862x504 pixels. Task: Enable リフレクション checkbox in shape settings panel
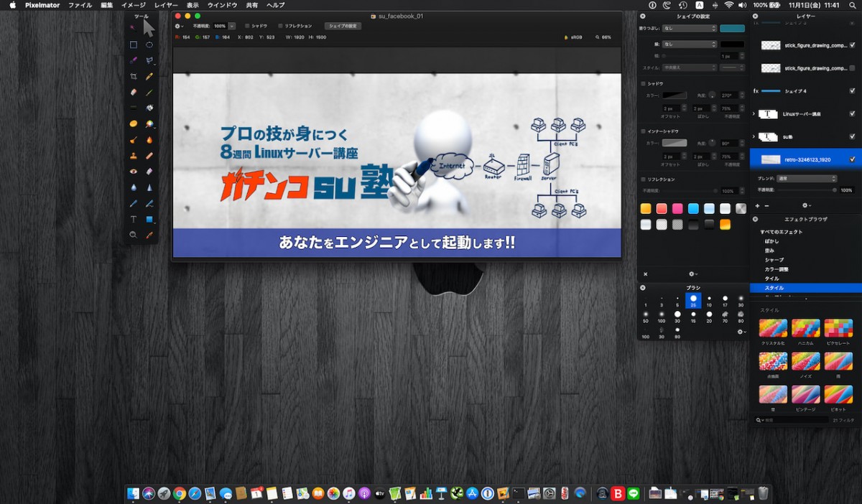tap(643, 179)
